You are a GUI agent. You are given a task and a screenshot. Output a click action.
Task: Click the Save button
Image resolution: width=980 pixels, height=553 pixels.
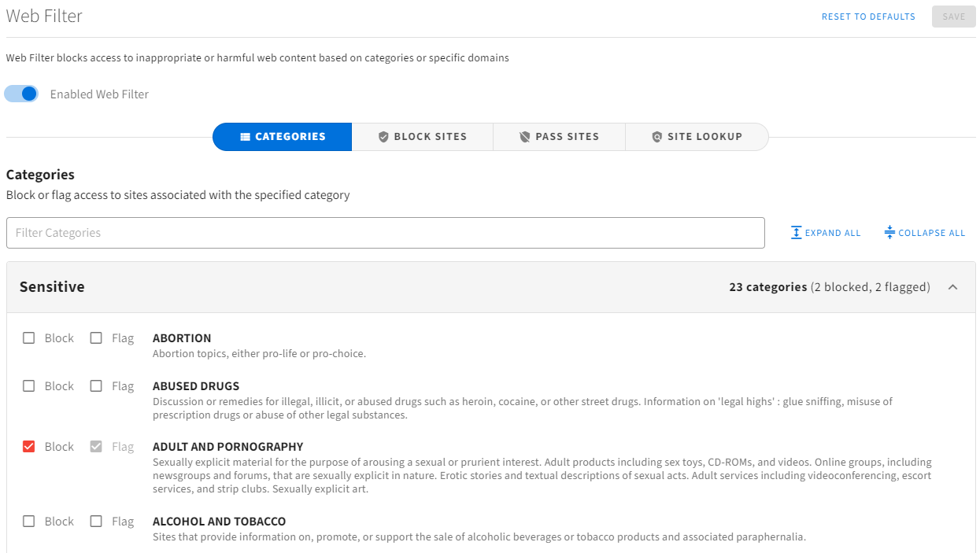(954, 17)
